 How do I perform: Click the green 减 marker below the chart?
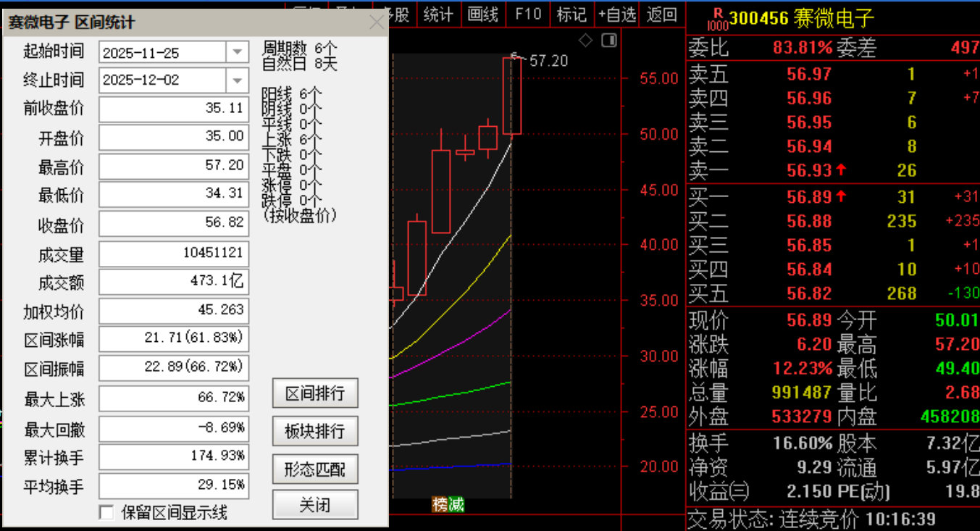tap(456, 504)
